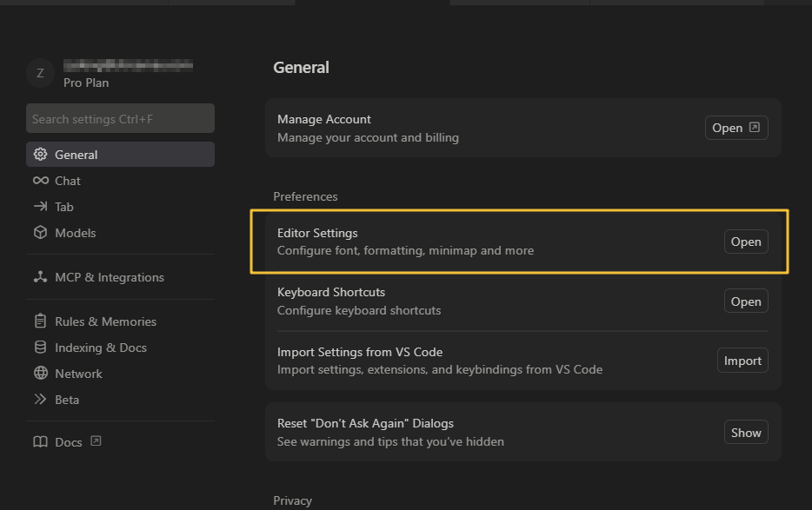The height and width of the screenshot is (510, 812).
Task: Click the Indexing & Docs database icon
Action: (40, 348)
